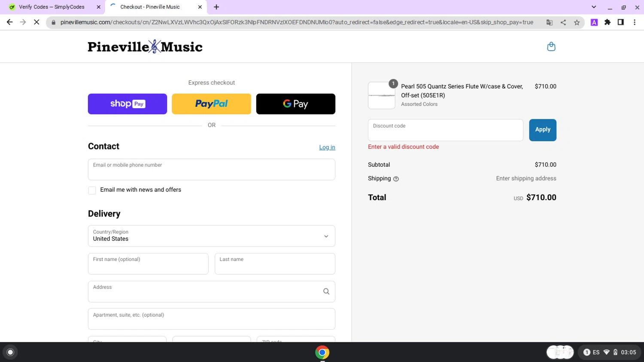
Task: Click the Subtotal $710.00 amount
Action: click(545, 165)
